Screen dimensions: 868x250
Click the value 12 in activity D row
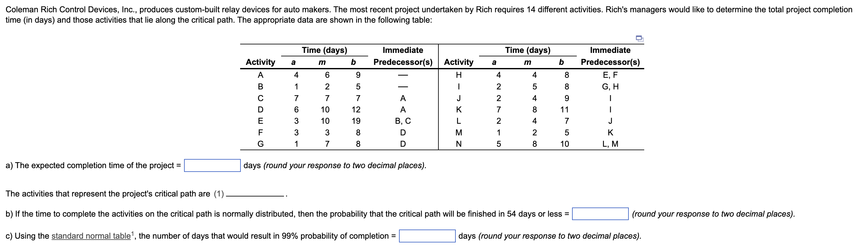[356, 109]
